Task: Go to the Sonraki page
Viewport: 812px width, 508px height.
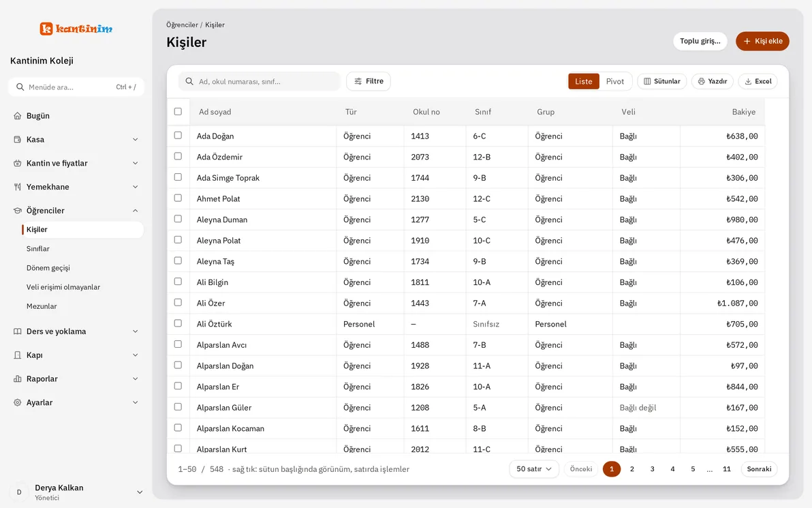Action: (x=759, y=469)
